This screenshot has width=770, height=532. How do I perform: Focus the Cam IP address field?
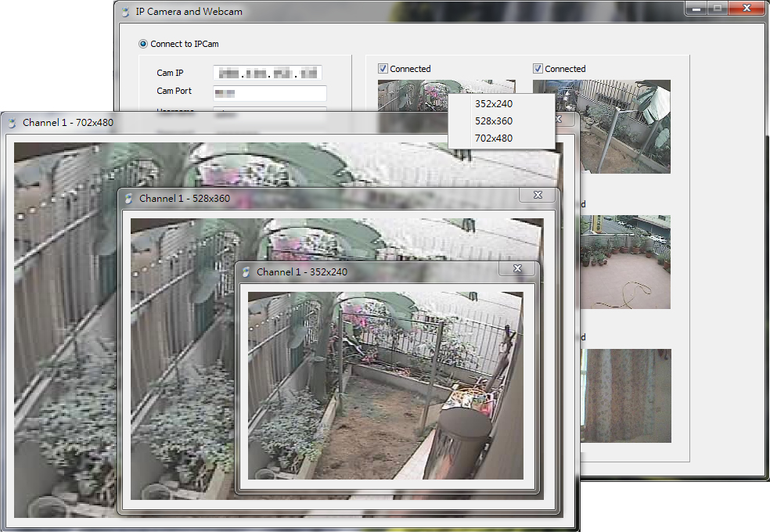(268, 73)
